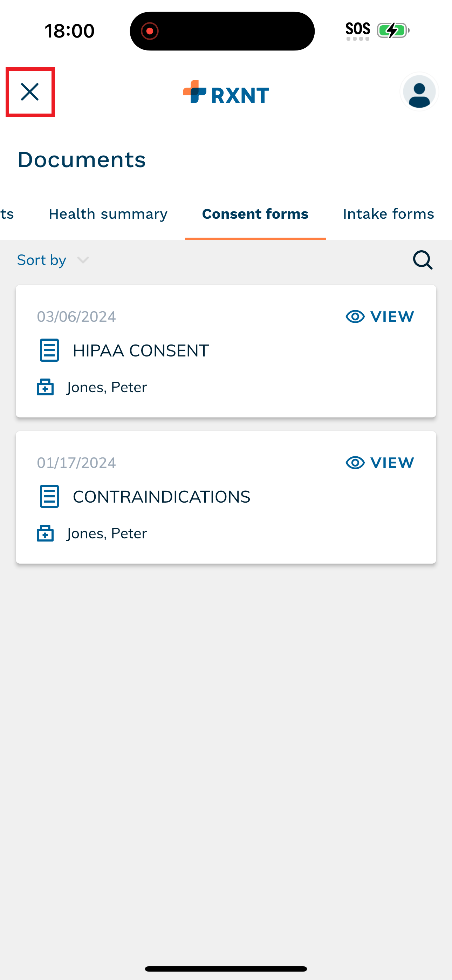The height and width of the screenshot is (980, 452).
Task: Tap the CONTRAINDICATIONS document icon
Action: click(49, 496)
